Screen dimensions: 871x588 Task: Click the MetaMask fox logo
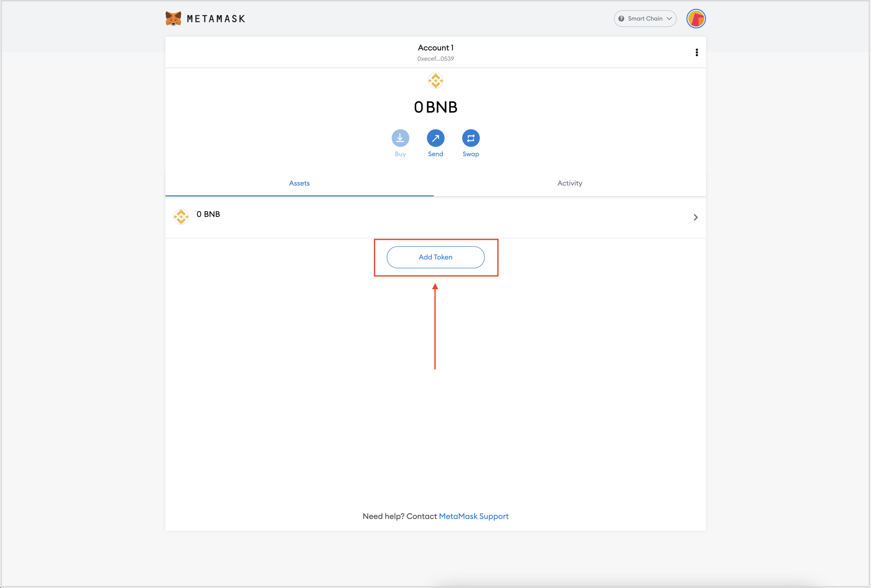[x=173, y=18]
